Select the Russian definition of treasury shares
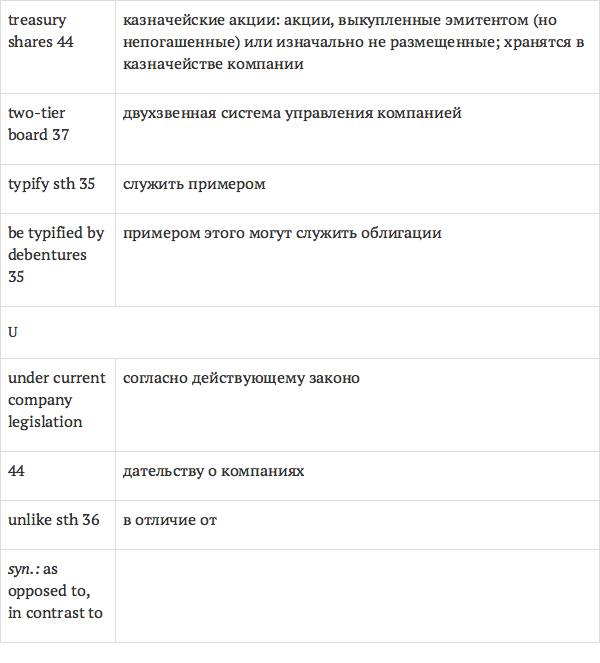This screenshot has width=600, height=663. click(353, 42)
